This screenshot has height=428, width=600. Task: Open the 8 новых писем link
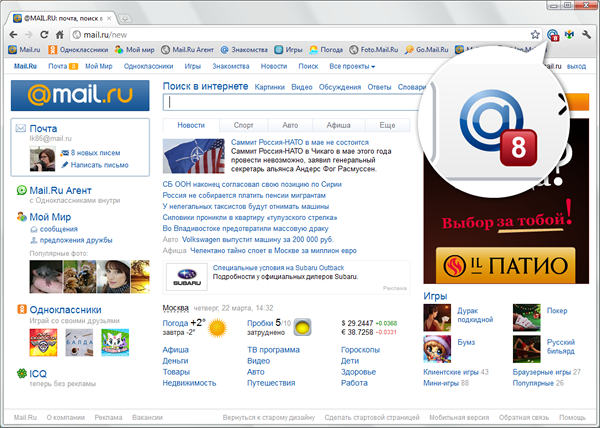(x=95, y=153)
